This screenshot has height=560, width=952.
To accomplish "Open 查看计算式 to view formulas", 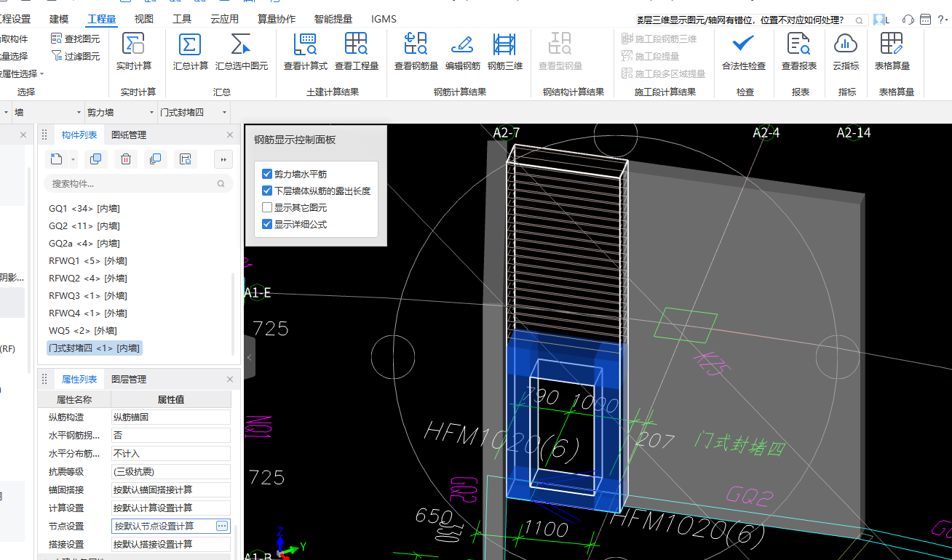I will click(x=306, y=52).
